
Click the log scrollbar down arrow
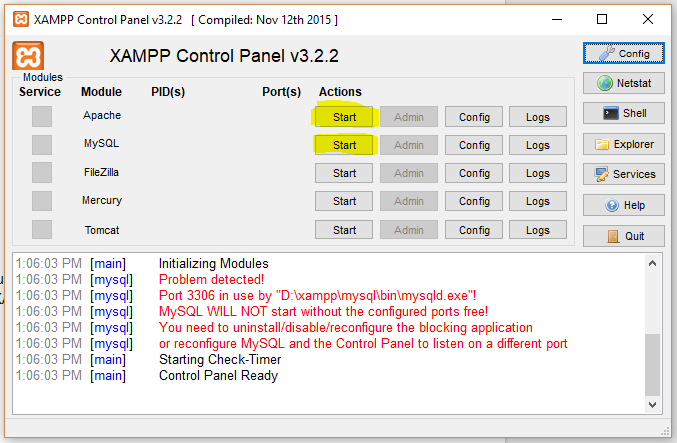652,405
